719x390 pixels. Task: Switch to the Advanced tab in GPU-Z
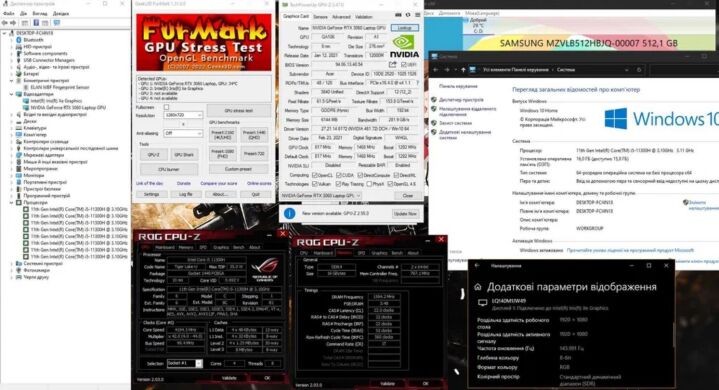[x=341, y=17]
